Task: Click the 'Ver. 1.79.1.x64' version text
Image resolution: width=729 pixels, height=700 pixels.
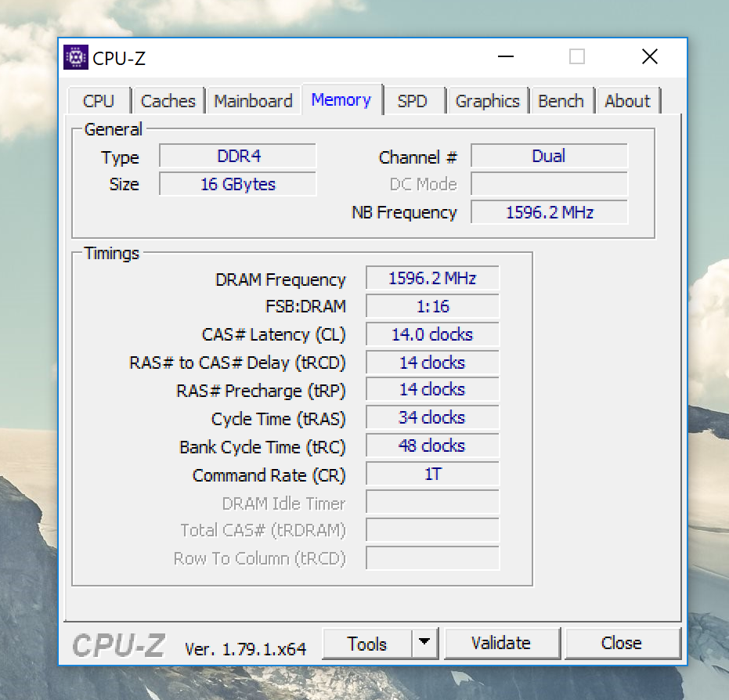Action: coord(246,649)
